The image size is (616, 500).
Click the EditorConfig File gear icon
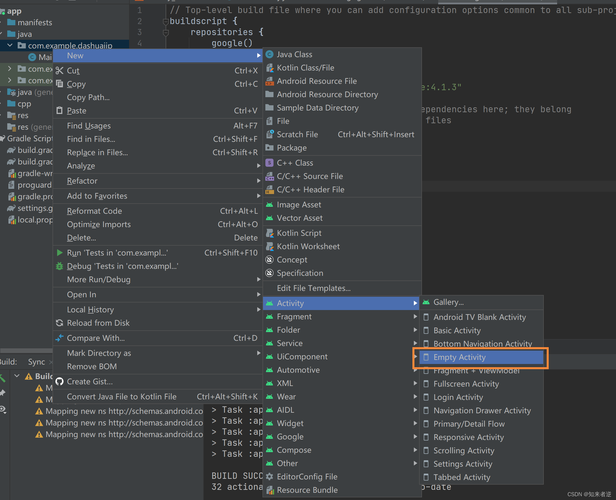[x=270, y=477]
